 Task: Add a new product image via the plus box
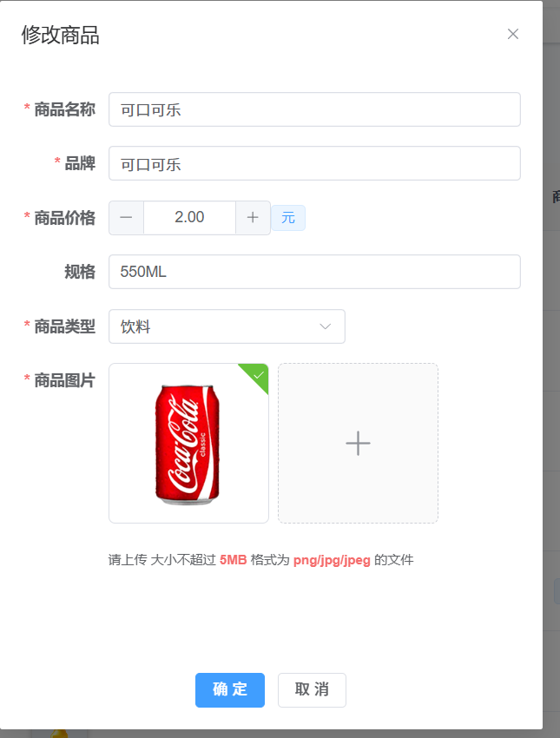click(x=358, y=444)
